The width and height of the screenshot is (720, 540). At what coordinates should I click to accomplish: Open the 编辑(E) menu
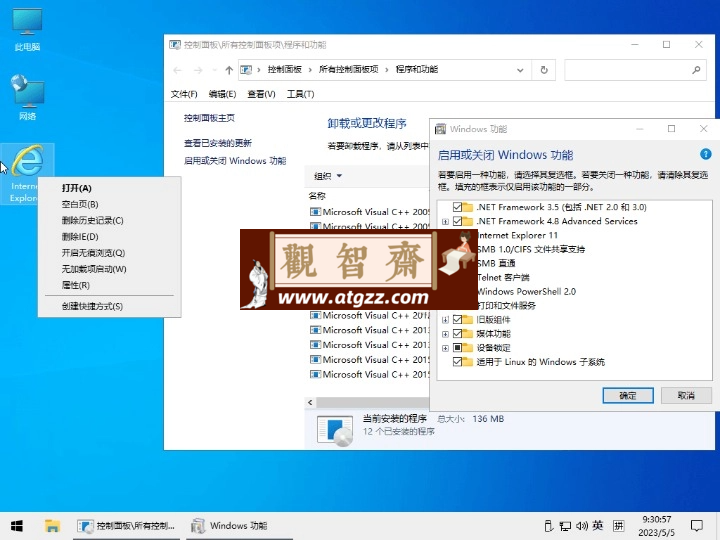[x=222, y=94]
